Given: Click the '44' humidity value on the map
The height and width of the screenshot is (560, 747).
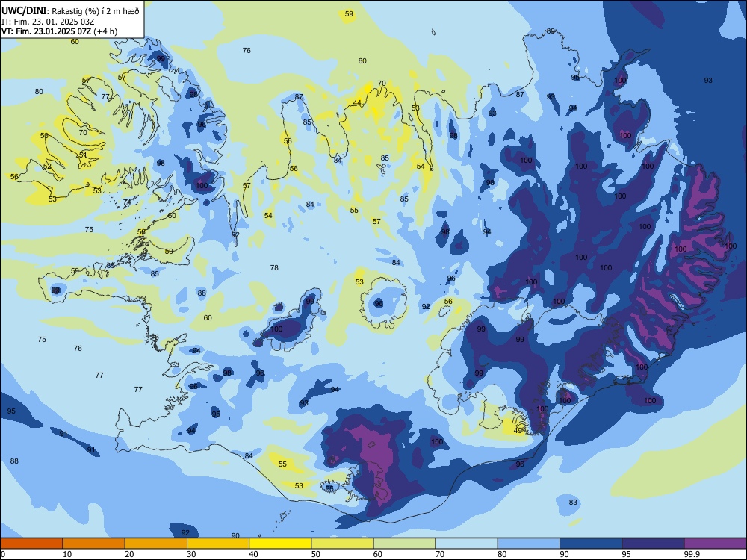Looking at the screenshot, I should click(x=357, y=103).
